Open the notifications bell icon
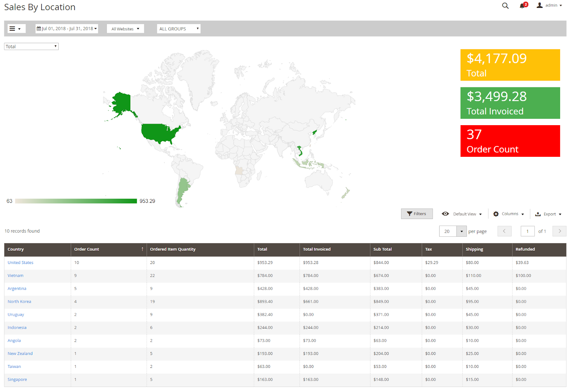Image resolution: width=576 pixels, height=392 pixels. [522, 6]
